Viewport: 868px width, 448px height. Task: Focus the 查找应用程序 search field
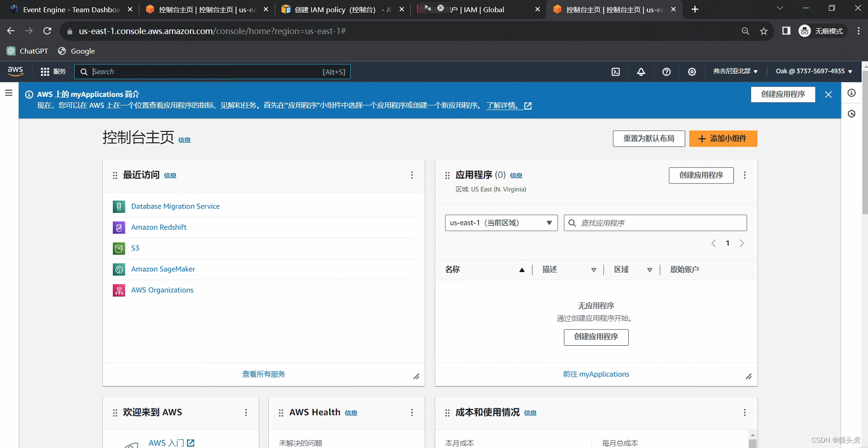pos(655,223)
